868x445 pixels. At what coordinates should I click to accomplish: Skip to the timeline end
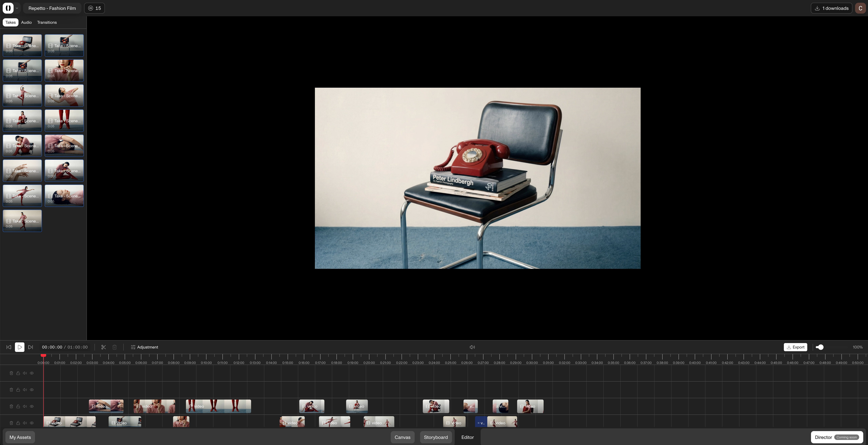pos(31,347)
